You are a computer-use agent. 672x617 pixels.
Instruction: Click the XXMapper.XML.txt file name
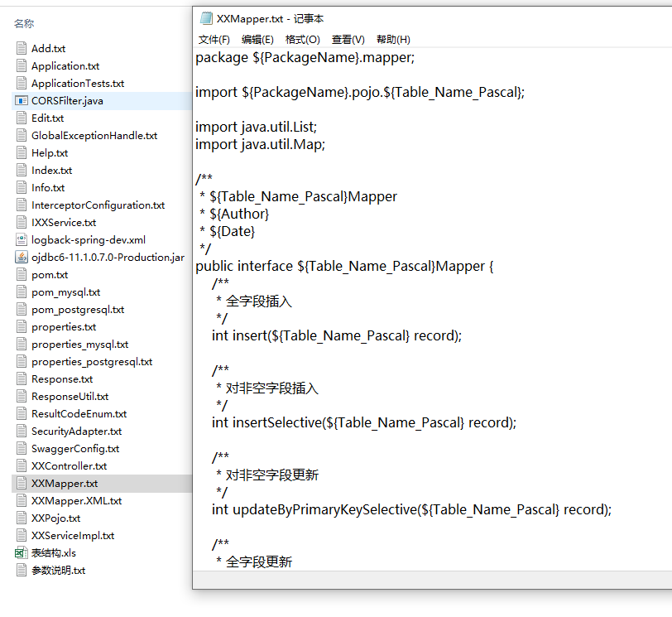[x=77, y=500]
